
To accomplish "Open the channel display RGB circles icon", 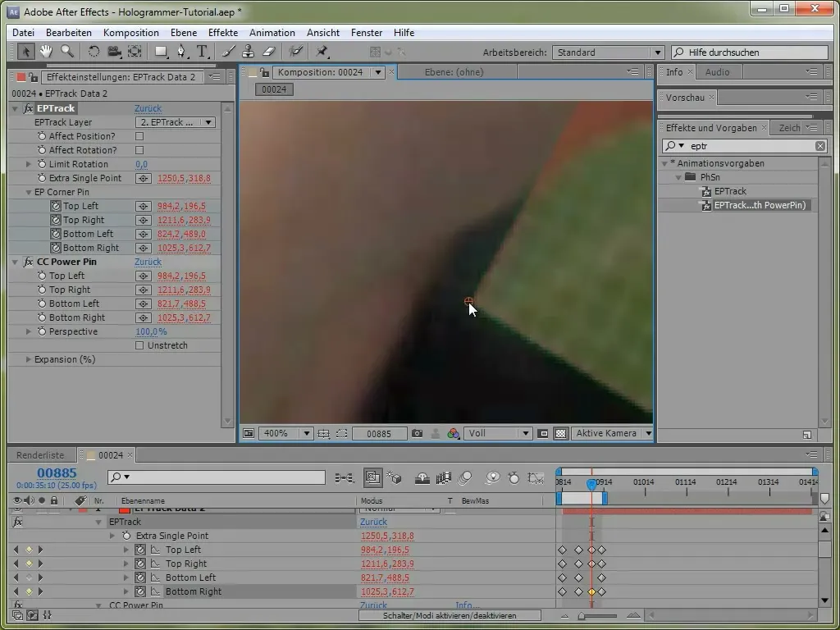I will coord(453,433).
